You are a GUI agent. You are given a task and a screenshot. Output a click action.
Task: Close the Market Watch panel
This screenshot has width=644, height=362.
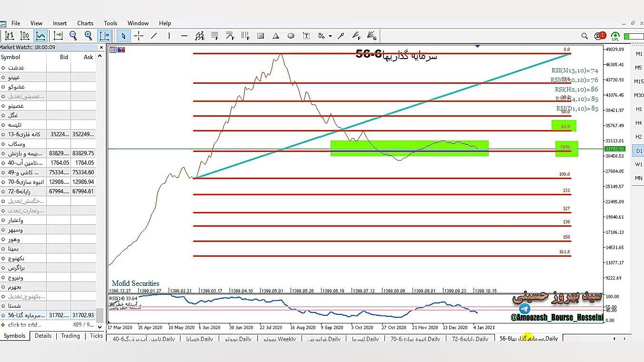(x=101, y=47)
